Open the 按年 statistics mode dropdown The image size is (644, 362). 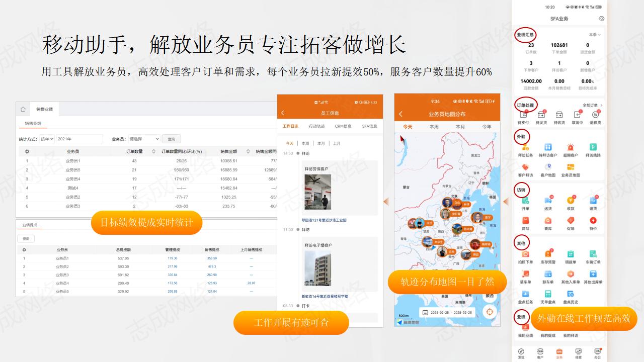(47, 139)
